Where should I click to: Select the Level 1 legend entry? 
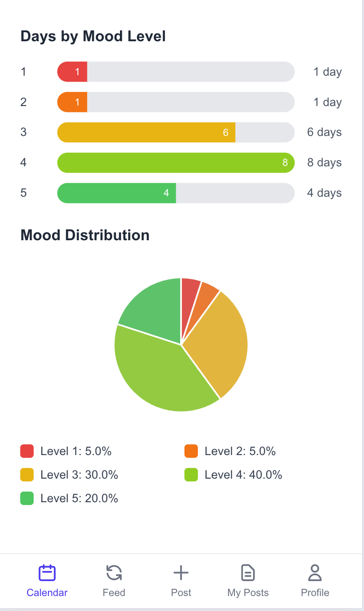pyautogui.click(x=68, y=451)
